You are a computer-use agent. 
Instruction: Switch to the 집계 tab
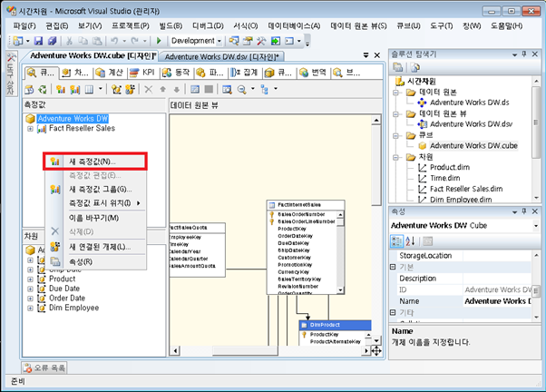coord(245,73)
